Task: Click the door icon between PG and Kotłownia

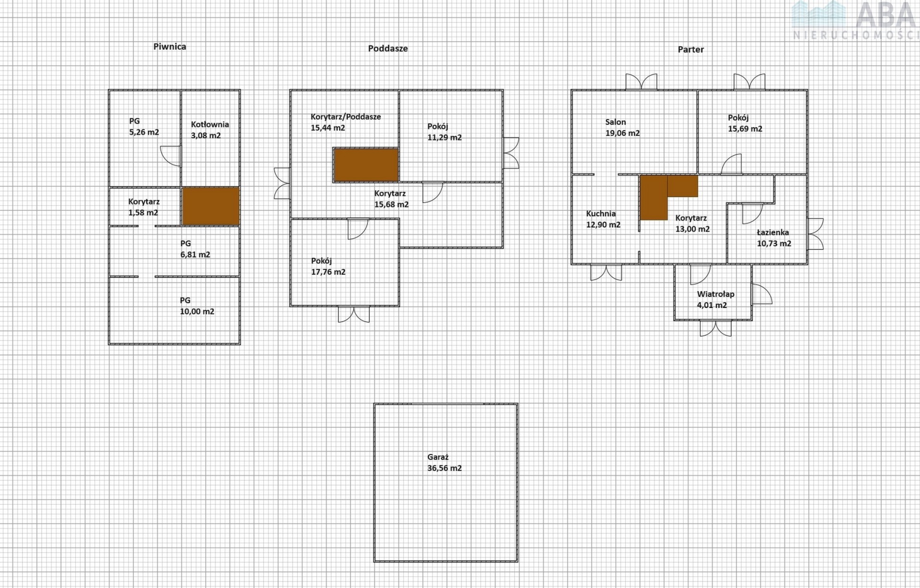Action: pos(171,156)
